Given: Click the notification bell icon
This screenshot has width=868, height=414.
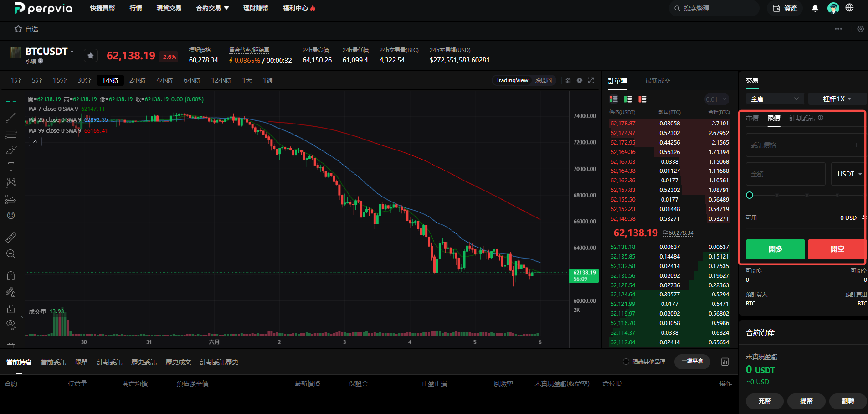Looking at the screenshot, I should pos(815,8).
